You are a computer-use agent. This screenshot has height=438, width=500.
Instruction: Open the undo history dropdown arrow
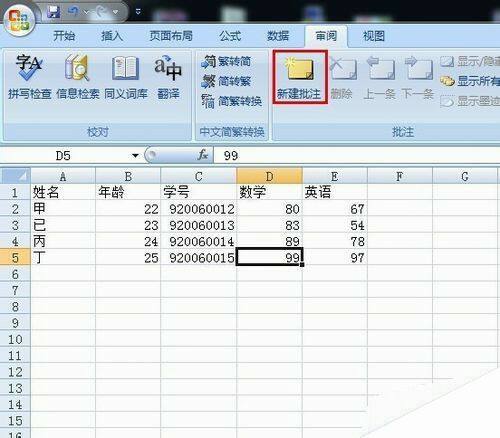click(x=86, y=12)
